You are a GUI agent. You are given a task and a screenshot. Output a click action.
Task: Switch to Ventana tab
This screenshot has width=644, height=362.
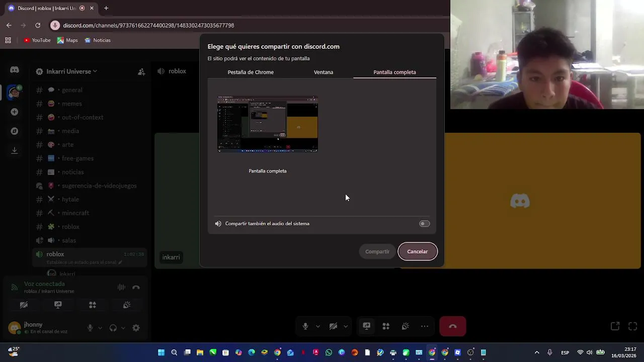tap(324, 72)
